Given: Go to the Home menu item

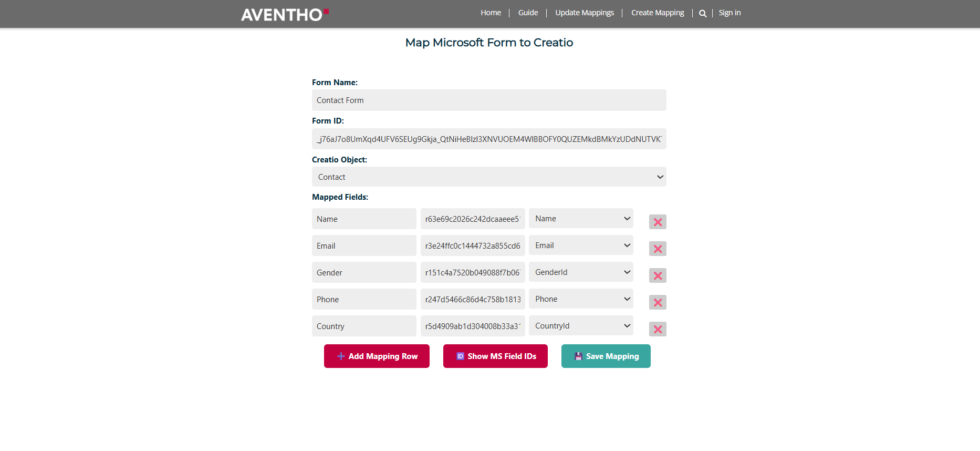Looking at the screenshot, I should [491, 13].
